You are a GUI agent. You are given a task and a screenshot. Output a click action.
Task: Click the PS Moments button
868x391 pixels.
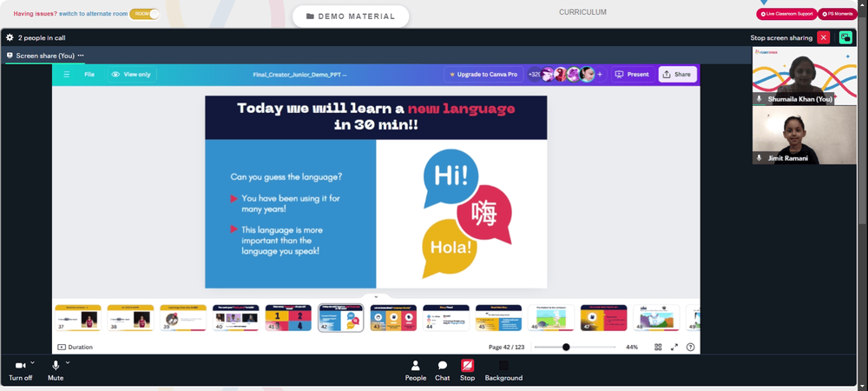tap(838, 14)
